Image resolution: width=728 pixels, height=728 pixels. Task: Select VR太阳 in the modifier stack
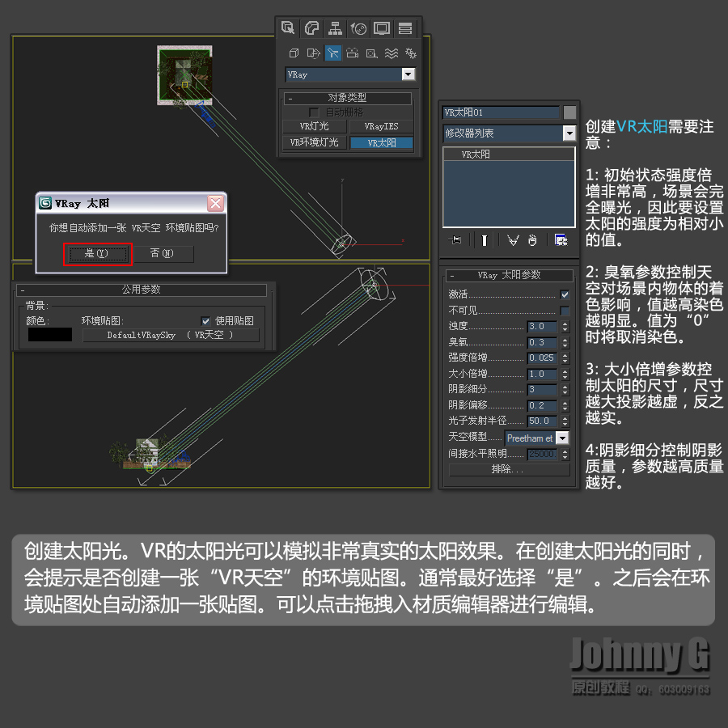(509, 154)
